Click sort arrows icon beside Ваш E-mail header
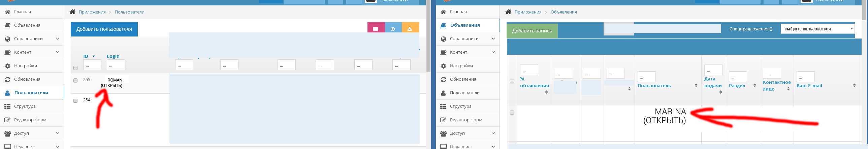868x149 pixels. 854,85
